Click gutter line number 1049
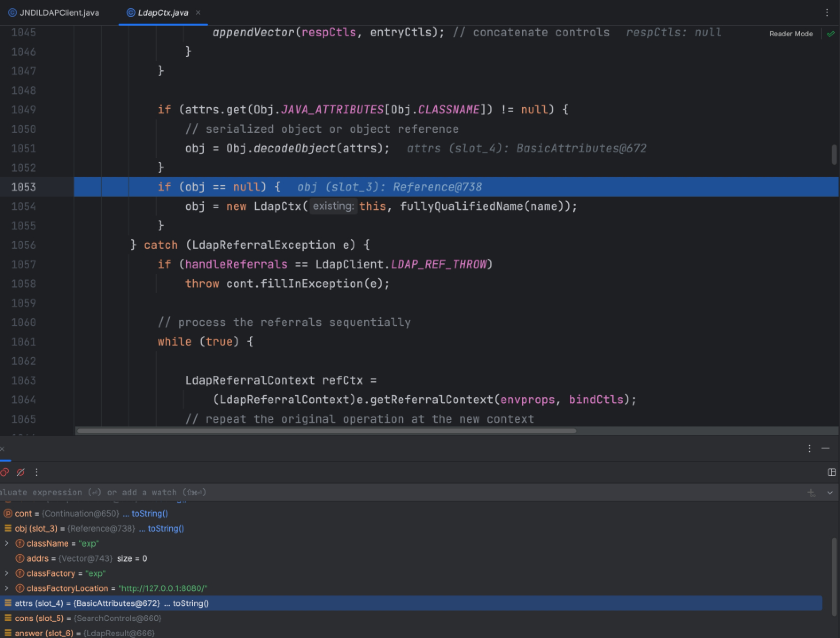This screenshot has height=638, width=840. click(23, 109)
